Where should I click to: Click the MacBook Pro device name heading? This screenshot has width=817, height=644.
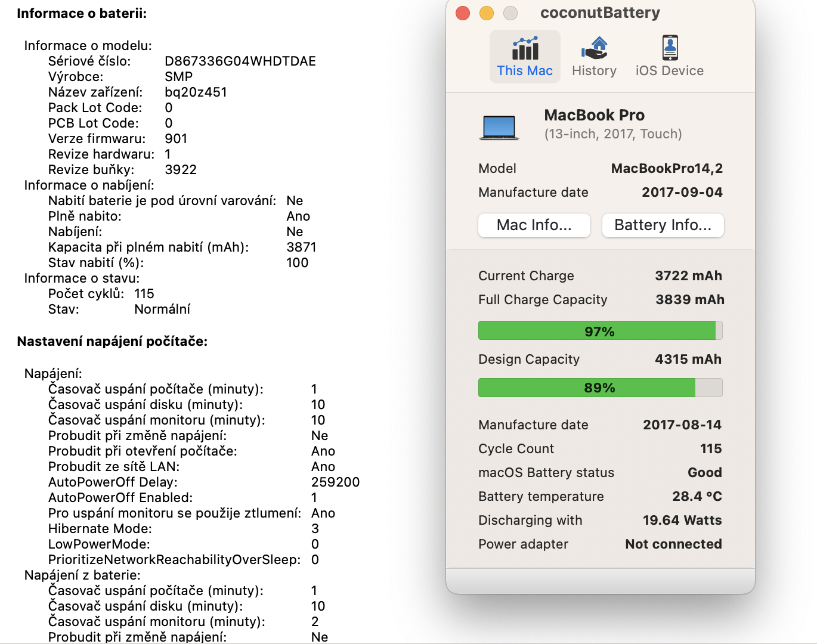click(x=595, y=115)
